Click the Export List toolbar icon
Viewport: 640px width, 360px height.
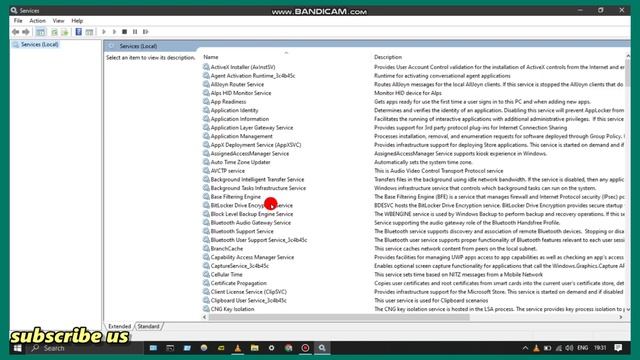(x=64, y=32)
